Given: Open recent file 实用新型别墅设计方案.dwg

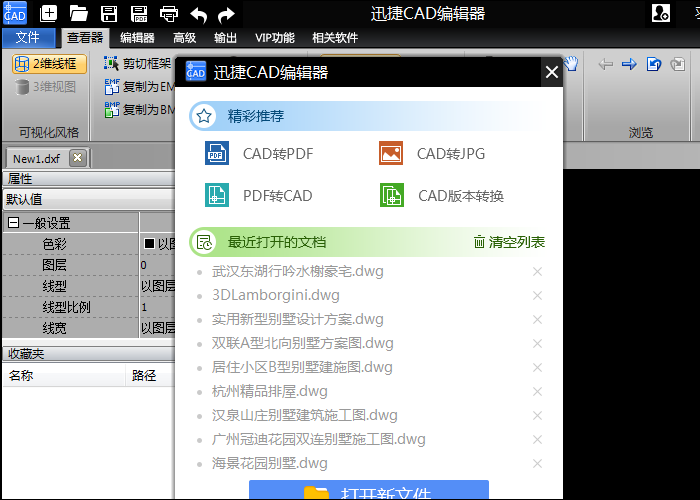Looking at the screenshot, I should pos(297,319).
